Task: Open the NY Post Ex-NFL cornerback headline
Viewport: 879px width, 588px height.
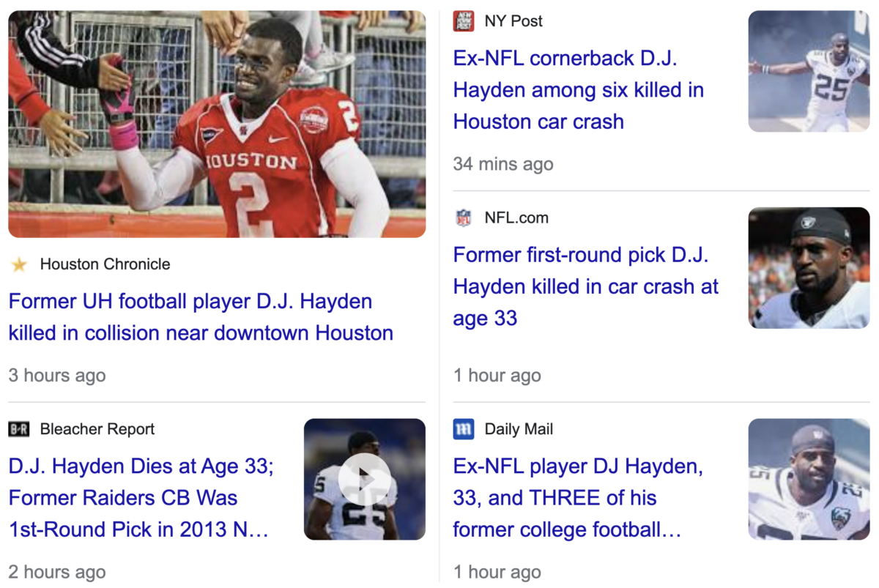Action: [579, 90]
